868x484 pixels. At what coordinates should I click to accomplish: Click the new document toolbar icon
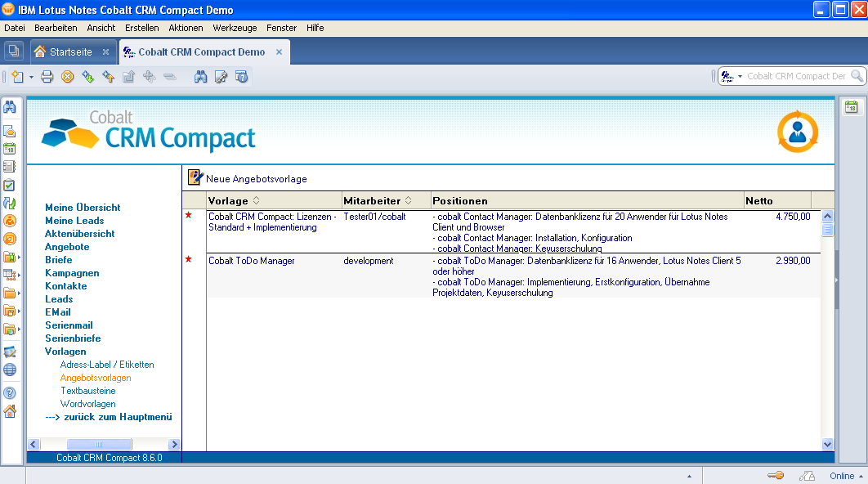point(17,77)
